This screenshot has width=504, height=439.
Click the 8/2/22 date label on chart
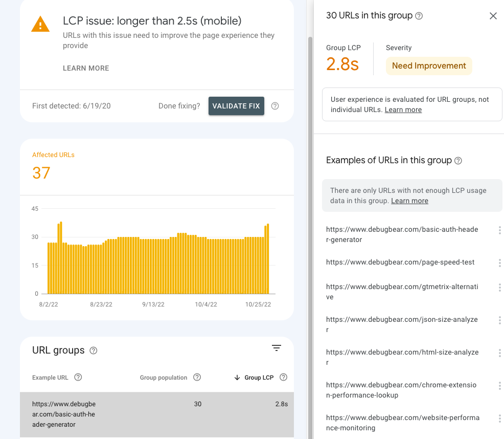49,304
